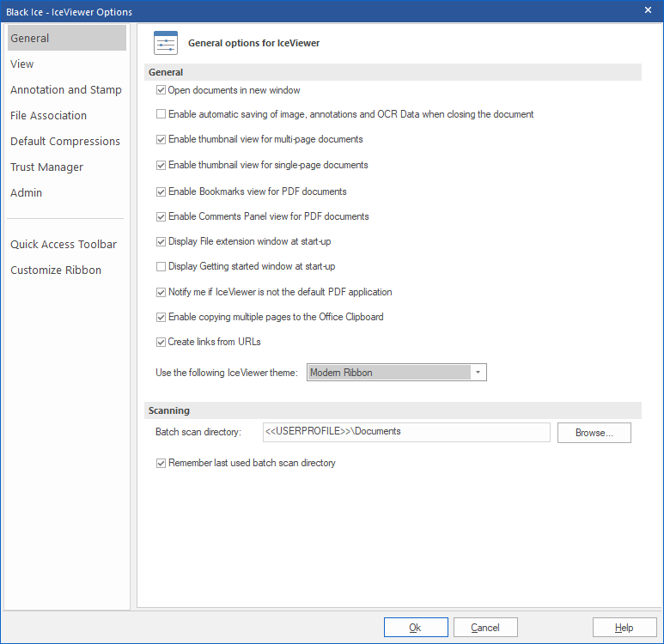Toggle Remember last used batch scan directory
This screenshot has width=664, height=644.
coord(161,463)
